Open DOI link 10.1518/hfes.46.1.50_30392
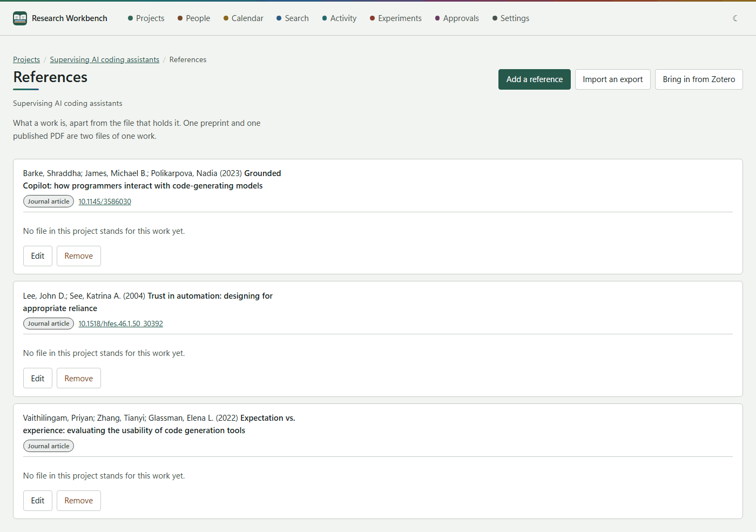The width and height of the screenshot is (756, 532). [120, 324]
